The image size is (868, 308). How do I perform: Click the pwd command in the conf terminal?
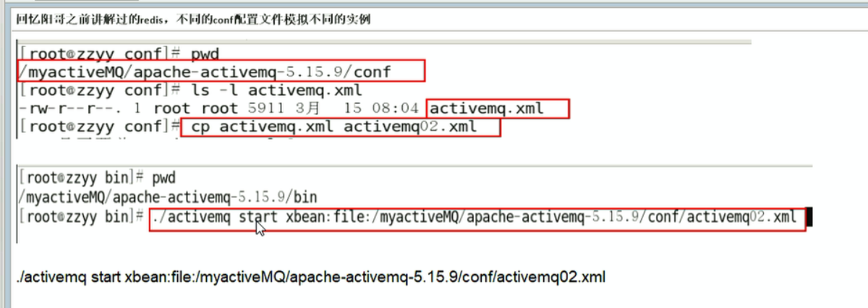(x=204, y=54)
